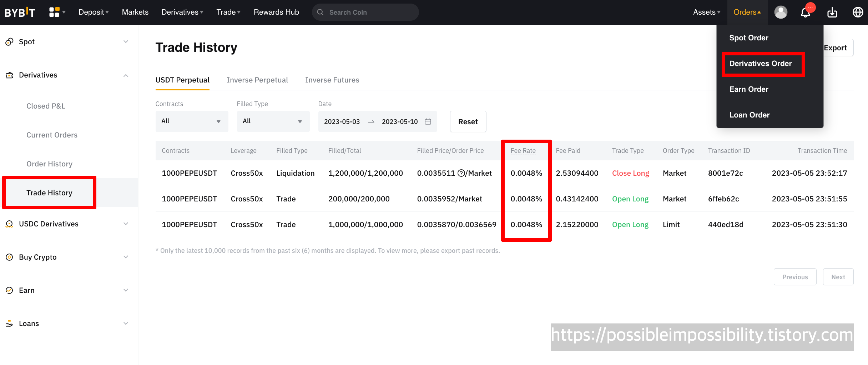Open the Deposit dropdown menu

[x=94, y=12]
